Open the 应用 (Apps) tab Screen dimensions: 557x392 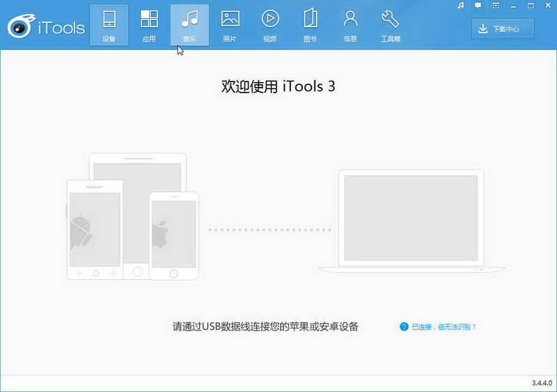click(149, 25)
